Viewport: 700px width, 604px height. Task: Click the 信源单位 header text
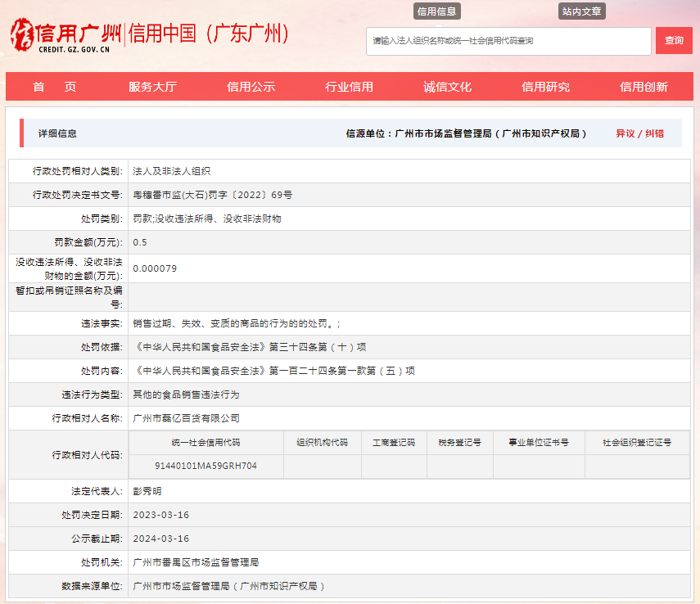(466, 133)
